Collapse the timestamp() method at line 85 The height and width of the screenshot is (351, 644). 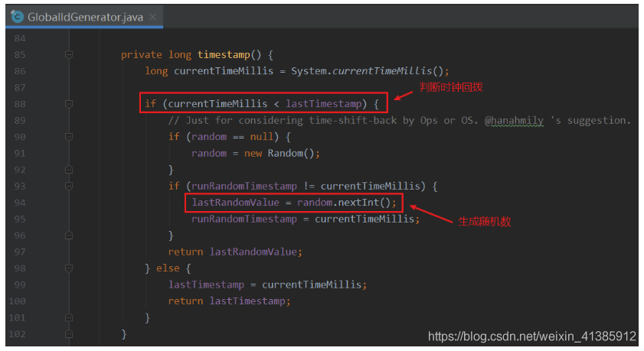pyautogui.click(x=69, y=54)
